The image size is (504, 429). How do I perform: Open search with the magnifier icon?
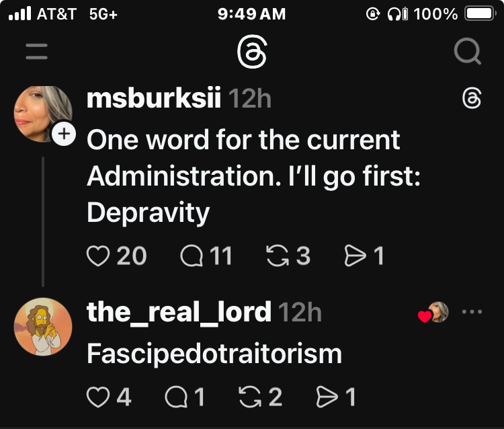[x=466, y=52]
